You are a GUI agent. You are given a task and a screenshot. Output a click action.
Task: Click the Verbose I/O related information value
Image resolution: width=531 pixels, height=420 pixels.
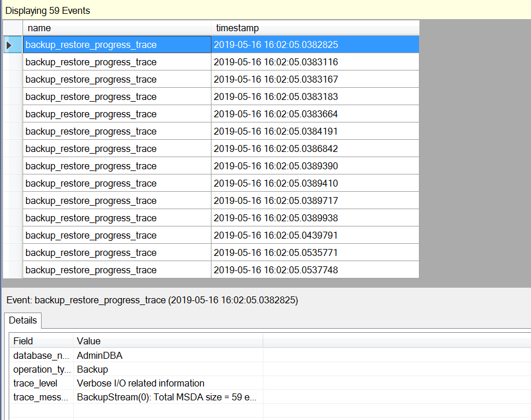[140, 383]
